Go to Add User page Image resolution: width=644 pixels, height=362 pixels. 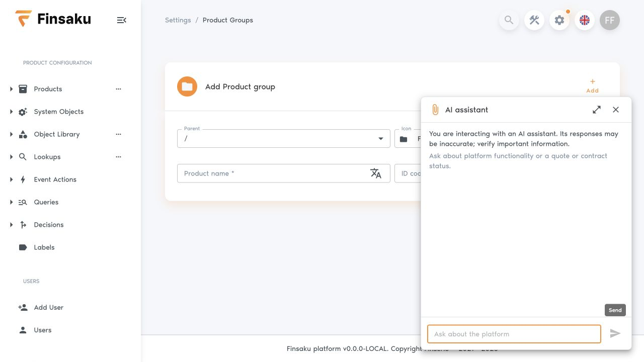[x=48, y=307]
